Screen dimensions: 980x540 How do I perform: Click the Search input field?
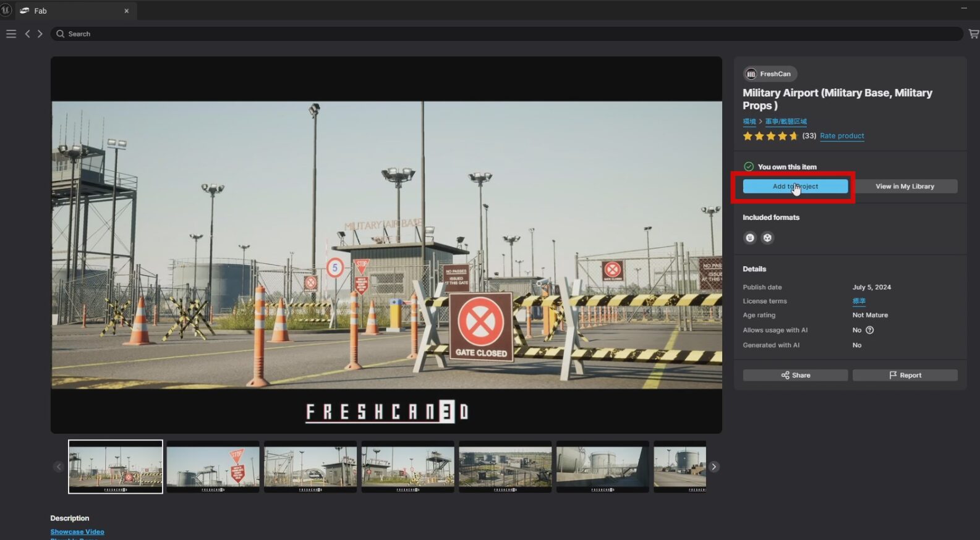(506, 34)
